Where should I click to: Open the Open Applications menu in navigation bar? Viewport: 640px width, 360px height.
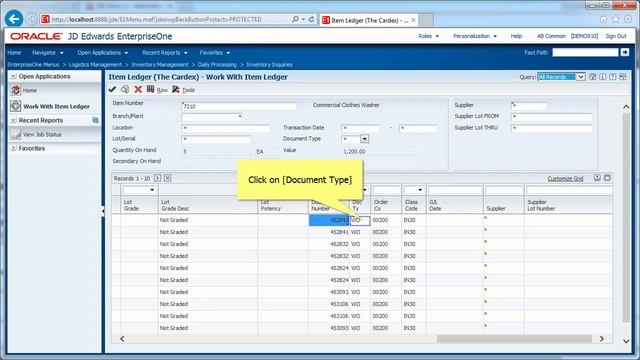(x=102, y=53)
